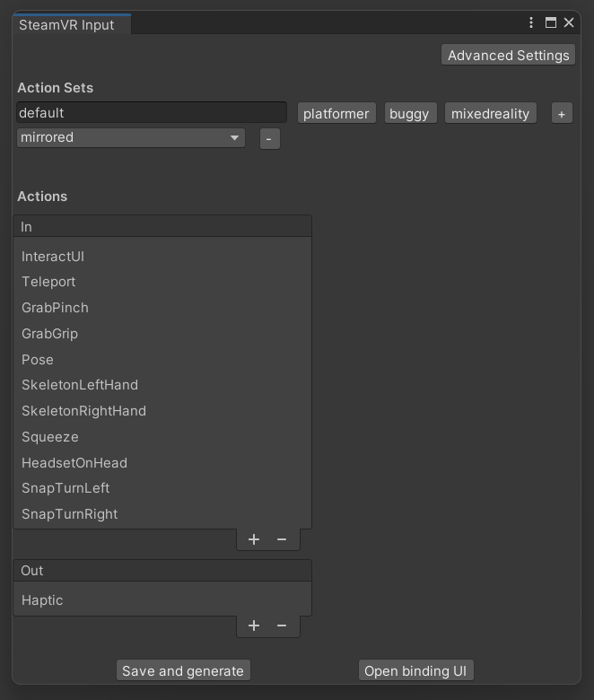Select the SnapTurnRight action

[162, 514]
